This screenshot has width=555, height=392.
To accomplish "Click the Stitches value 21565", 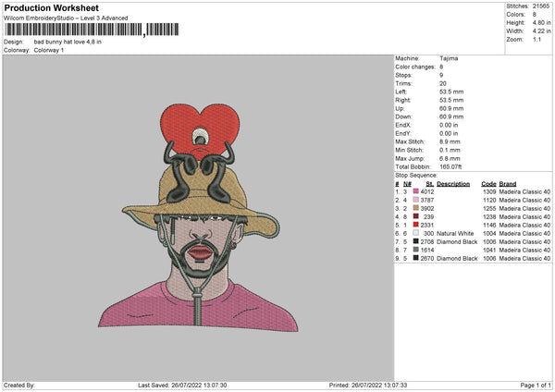I will click(x=541, y=6).
